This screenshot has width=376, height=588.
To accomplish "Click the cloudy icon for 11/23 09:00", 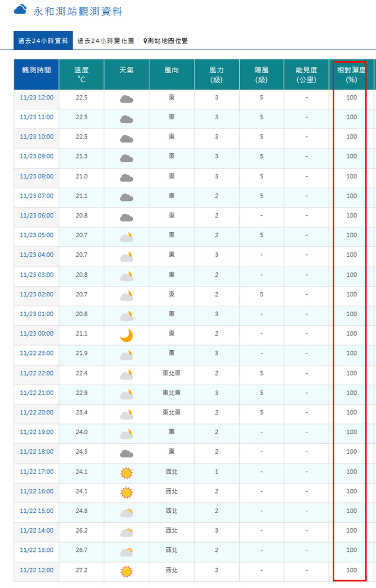I will click(126, 158).
